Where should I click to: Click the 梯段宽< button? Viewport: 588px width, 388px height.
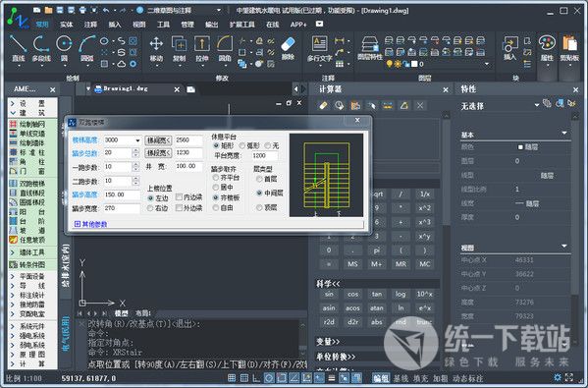coord(159,152)
